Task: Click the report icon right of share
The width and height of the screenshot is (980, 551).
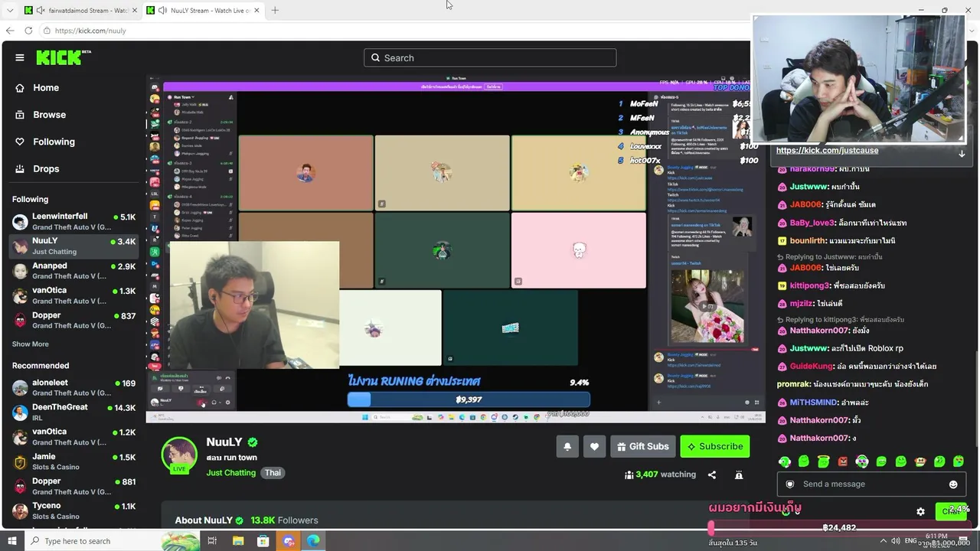Action: (x=739, y=474)
